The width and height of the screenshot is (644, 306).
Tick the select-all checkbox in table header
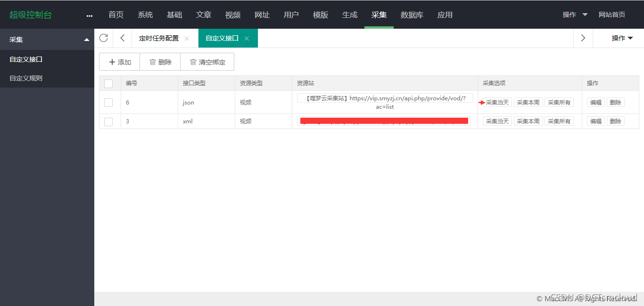click(x=108, y=84)
